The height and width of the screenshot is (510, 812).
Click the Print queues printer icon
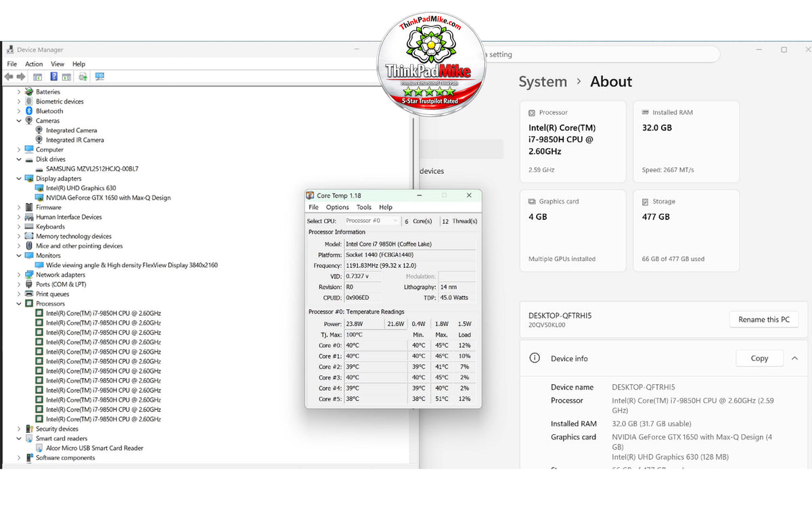coord(30,294)
